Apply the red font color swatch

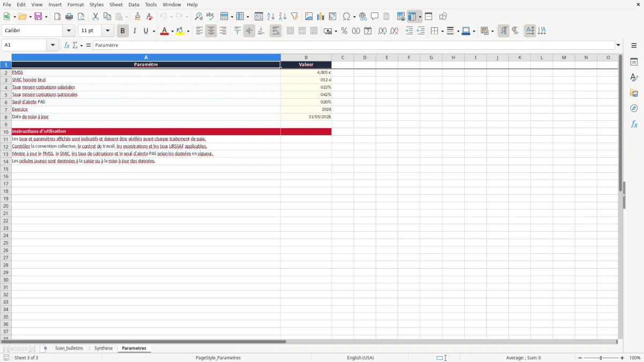[x=164, y=31]
